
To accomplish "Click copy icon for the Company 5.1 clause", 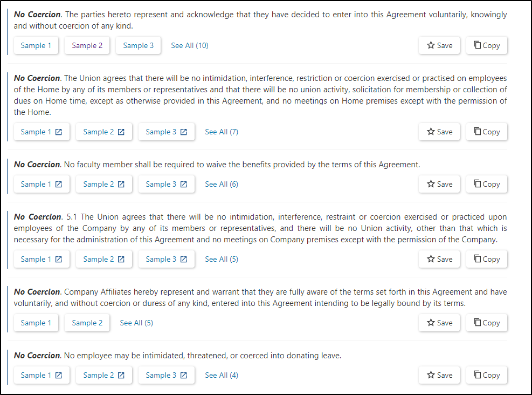I will click(477, 259).
